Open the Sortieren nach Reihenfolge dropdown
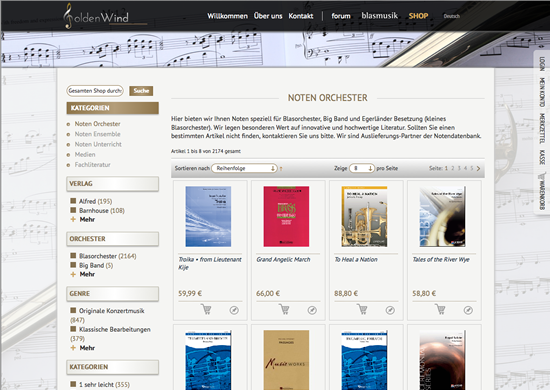 pos(244,168)
